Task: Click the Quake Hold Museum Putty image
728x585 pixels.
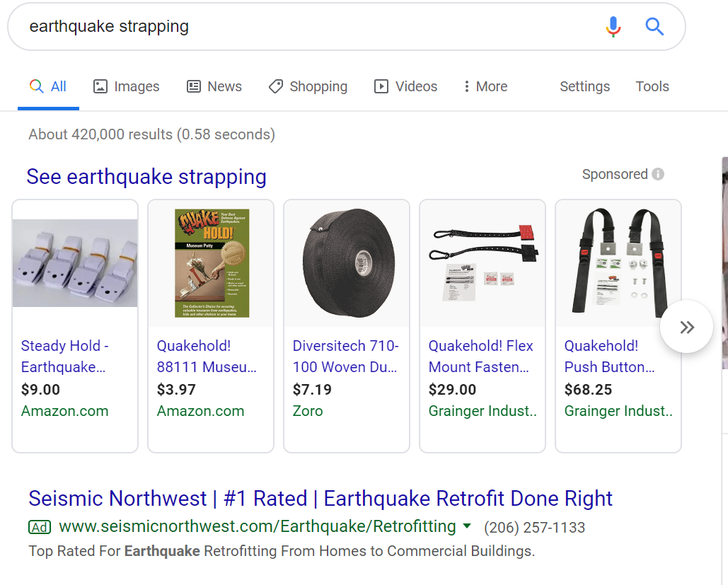Action: [212, 263]
